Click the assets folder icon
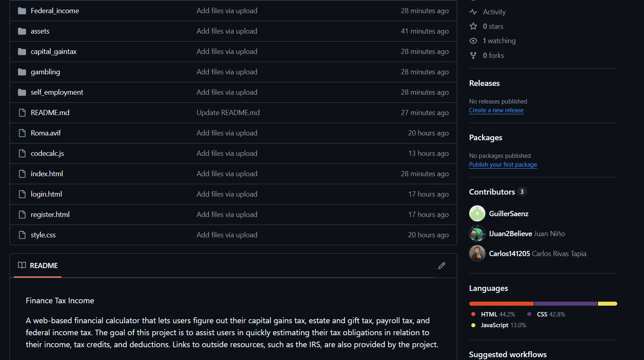Screen dimensions: 644x360 tap(22, 31)
